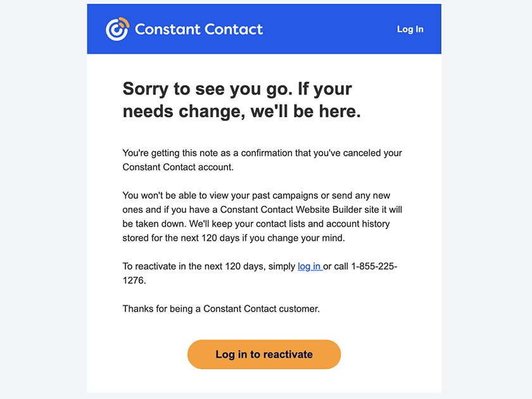The width and height of the screenshot is (532, 399).
Task: Click the word "canceled" in first paragraph
Action: [362, 153]
